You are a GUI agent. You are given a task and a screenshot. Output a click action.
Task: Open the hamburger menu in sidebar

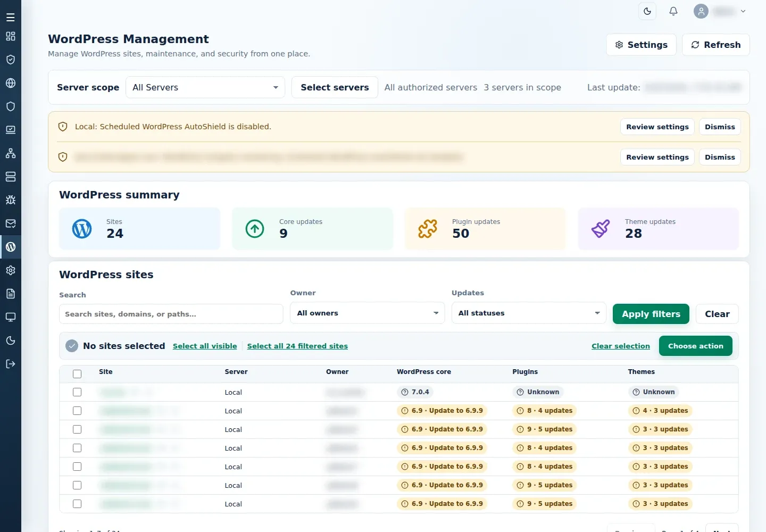[x=11, y=18]
